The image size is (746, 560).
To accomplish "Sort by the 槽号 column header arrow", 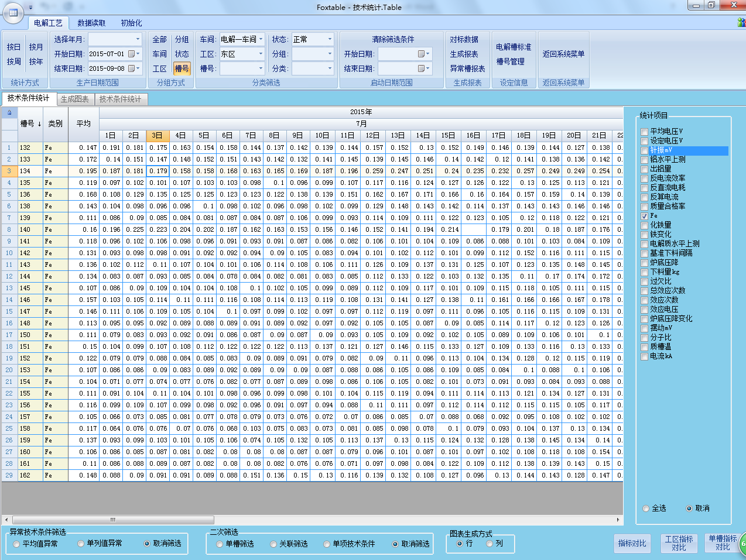I will [x=39, y=124].
